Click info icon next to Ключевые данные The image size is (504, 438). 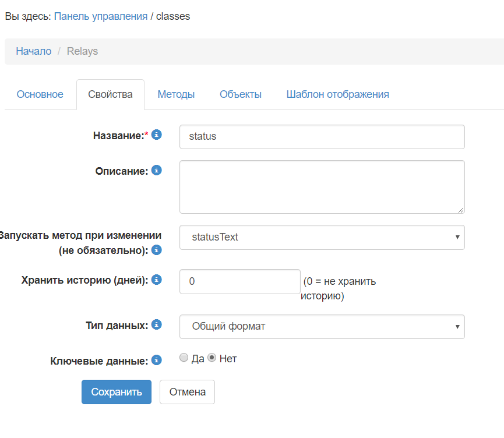point(157,361)
